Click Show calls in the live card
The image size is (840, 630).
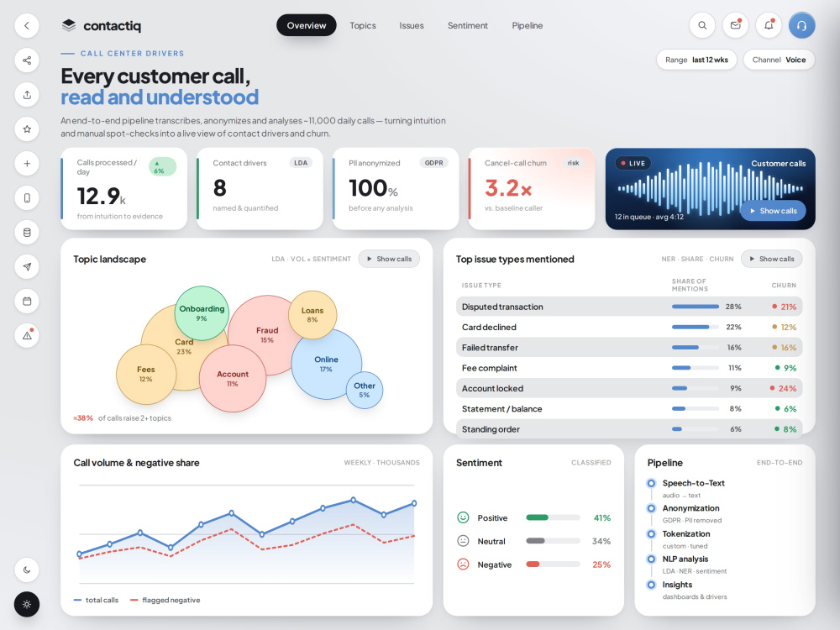773,211
